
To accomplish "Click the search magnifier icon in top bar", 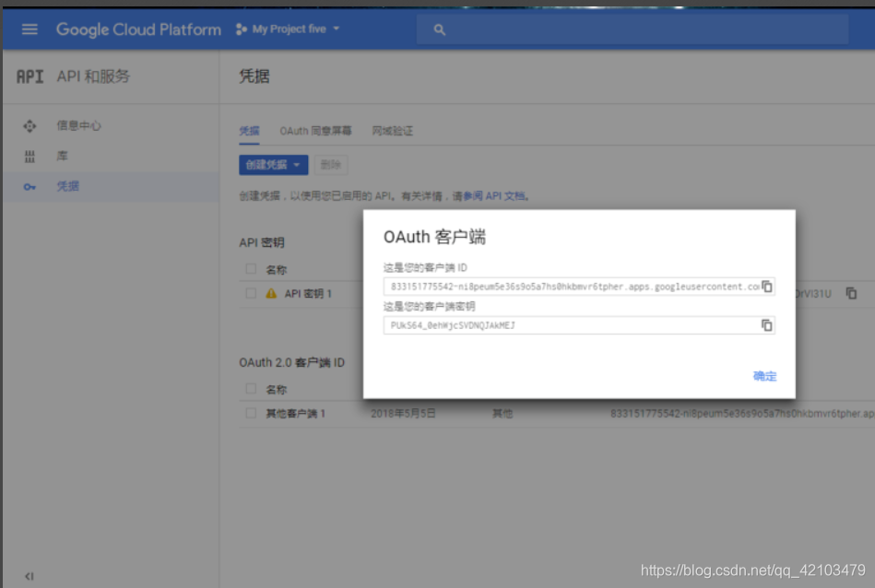I will 439,29.
